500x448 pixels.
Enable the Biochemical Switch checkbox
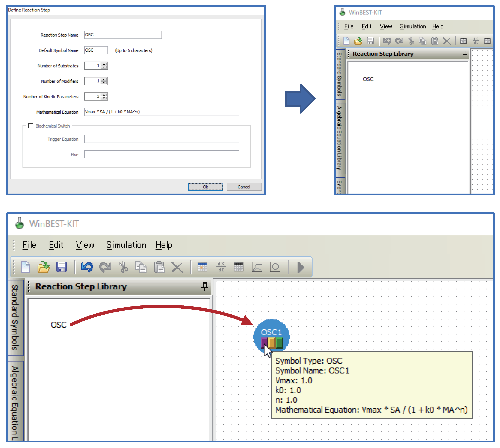click(x=31, y=126)
